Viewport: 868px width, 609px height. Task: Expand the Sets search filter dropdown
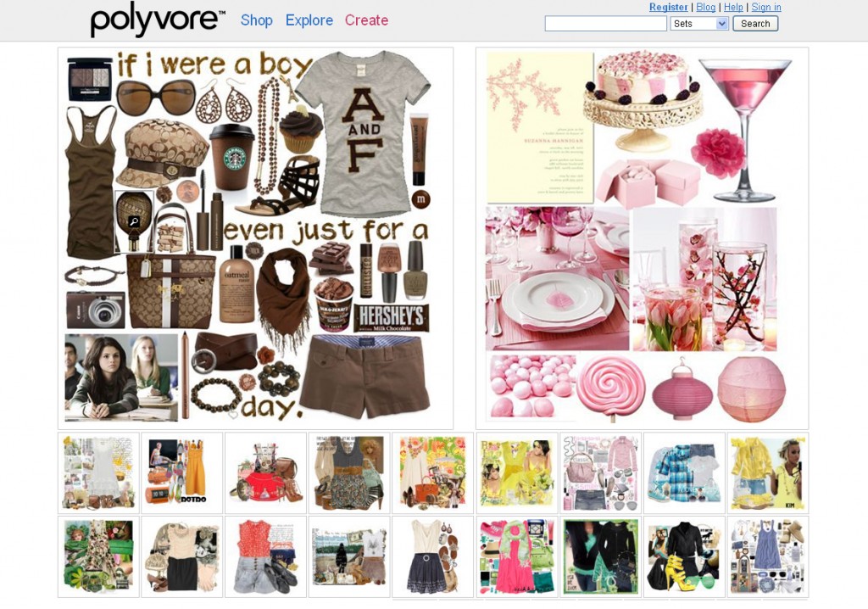coord(700,23)
